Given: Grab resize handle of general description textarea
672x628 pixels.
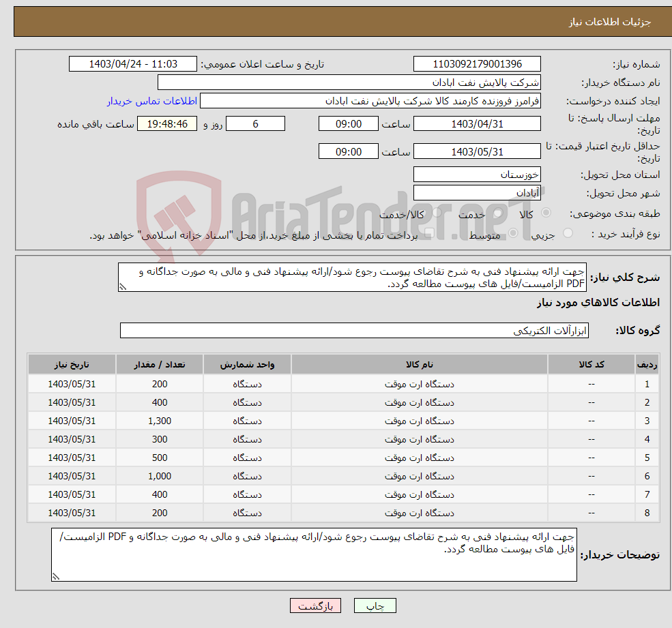Looking at the screenshot, I should (x=123, y=287).
